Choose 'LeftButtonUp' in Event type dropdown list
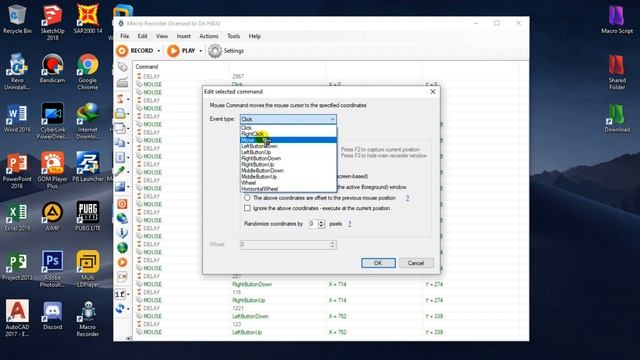Screen dimensions: 640x360 (x=288, y=152)
